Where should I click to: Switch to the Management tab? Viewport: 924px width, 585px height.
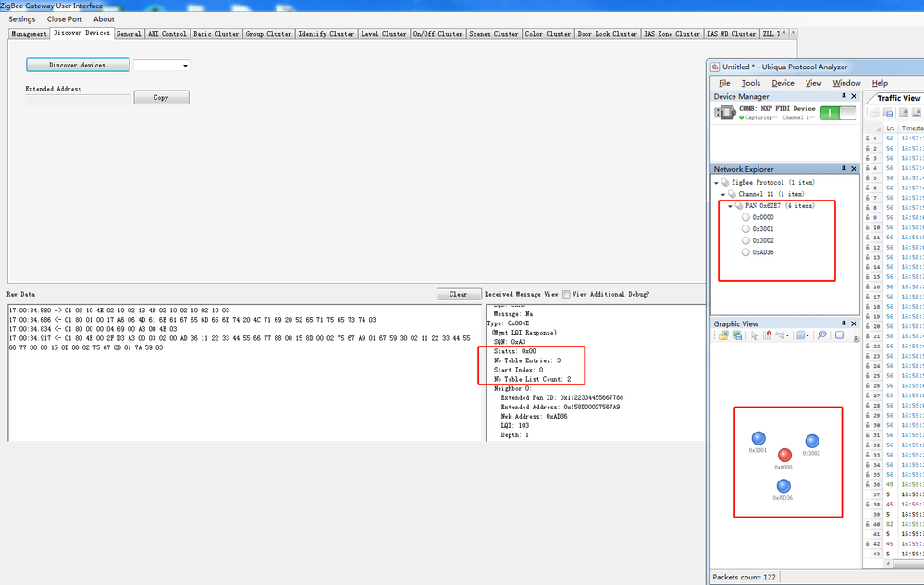29,34
